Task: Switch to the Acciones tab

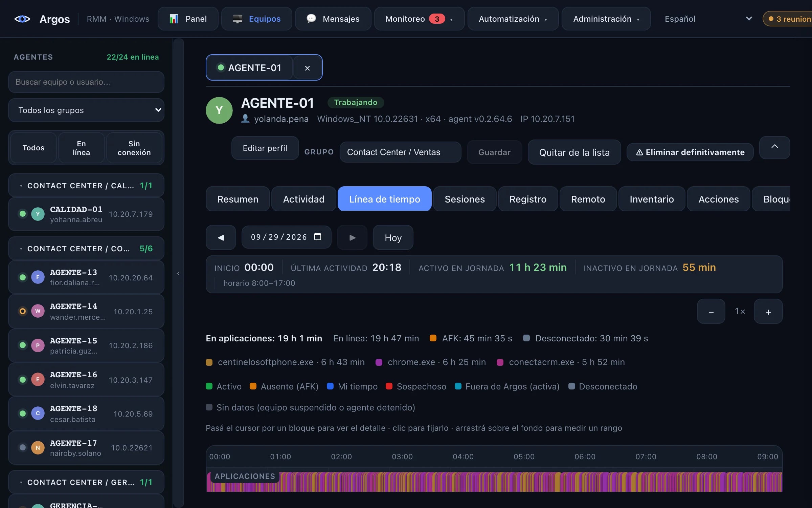Action: click(719, 199)
